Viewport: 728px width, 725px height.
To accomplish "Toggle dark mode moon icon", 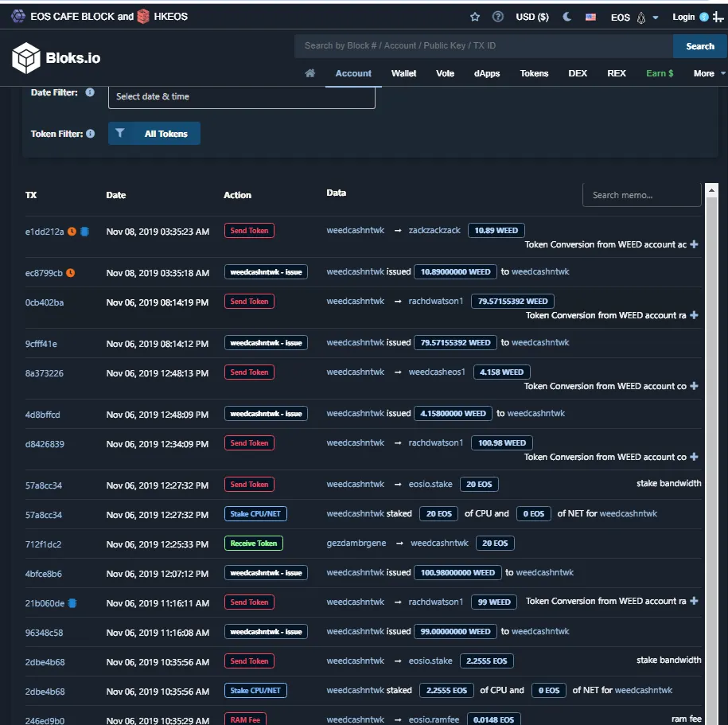I will click(567, 18).
